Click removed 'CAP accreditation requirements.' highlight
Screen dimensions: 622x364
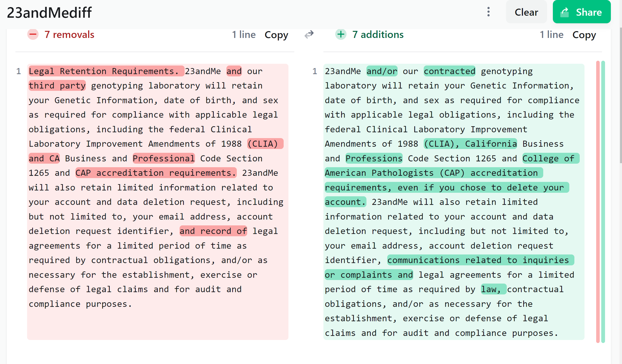tap(156, 173)
